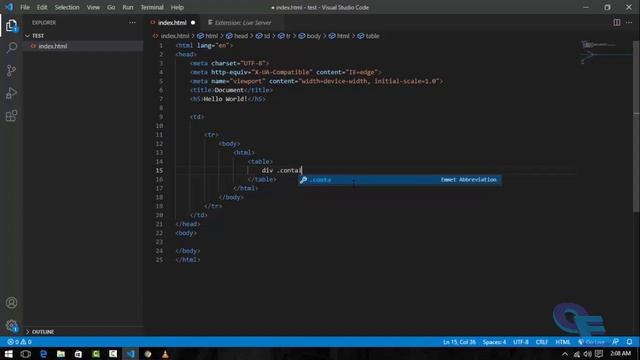Image resolution: width=640 pixels, height=360 pixels.
Task: Open Action Center notification icon
Action: [599, 354]
